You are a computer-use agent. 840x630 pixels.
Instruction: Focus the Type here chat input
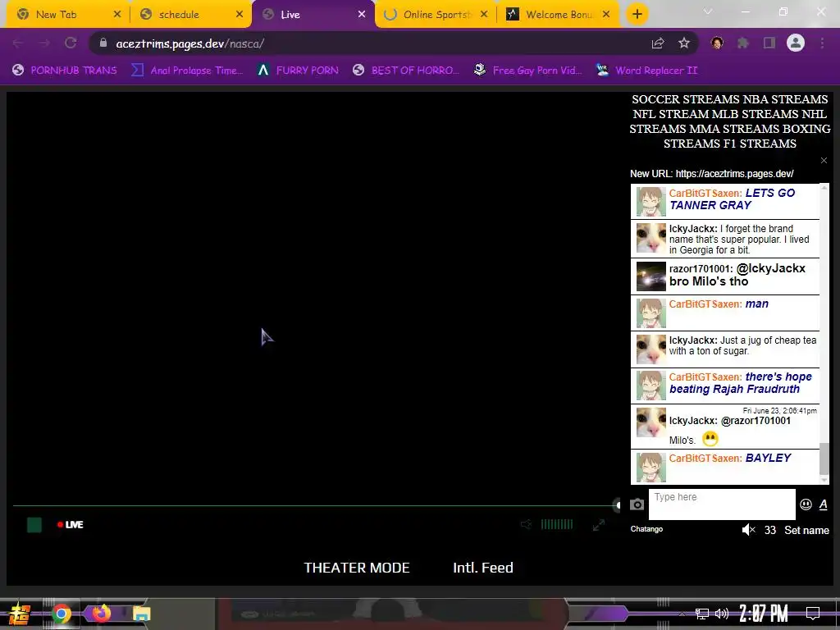click(722, 504)
